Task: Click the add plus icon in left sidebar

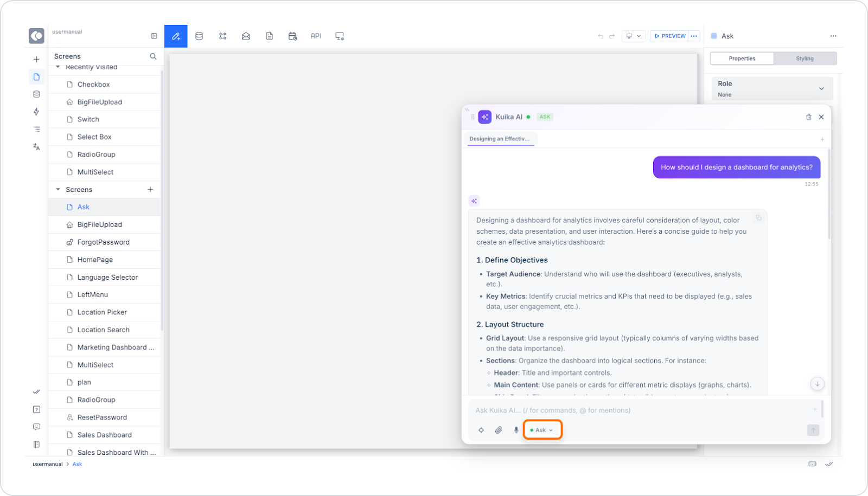Action: [36, 59]
